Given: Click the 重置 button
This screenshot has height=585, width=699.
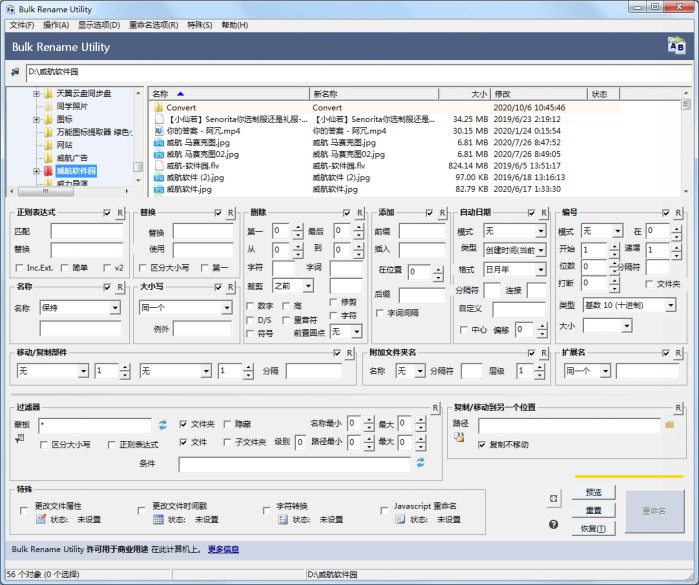Looking at the screenshot, I should 593,511.
